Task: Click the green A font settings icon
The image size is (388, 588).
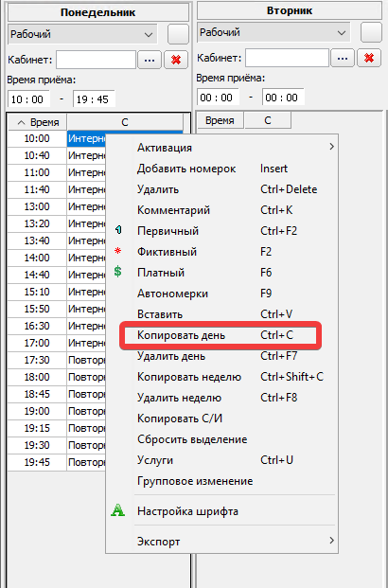Action: (x=117, y=510)
